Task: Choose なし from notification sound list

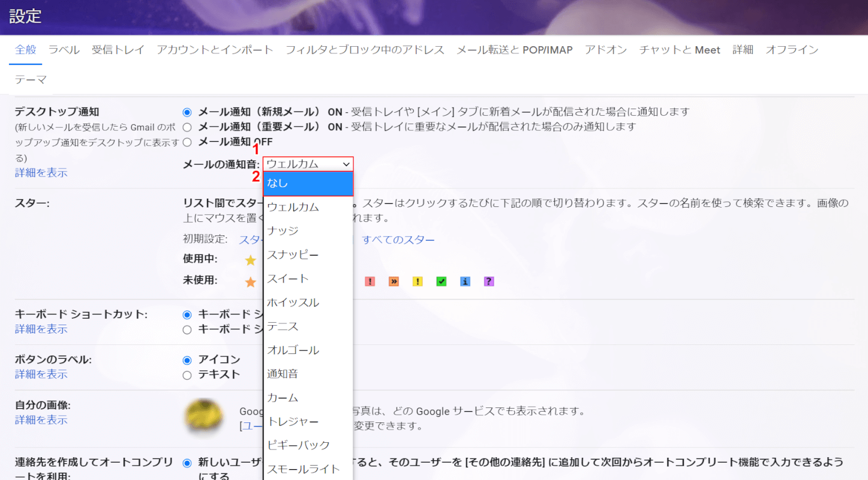Action: click(308, 184)
